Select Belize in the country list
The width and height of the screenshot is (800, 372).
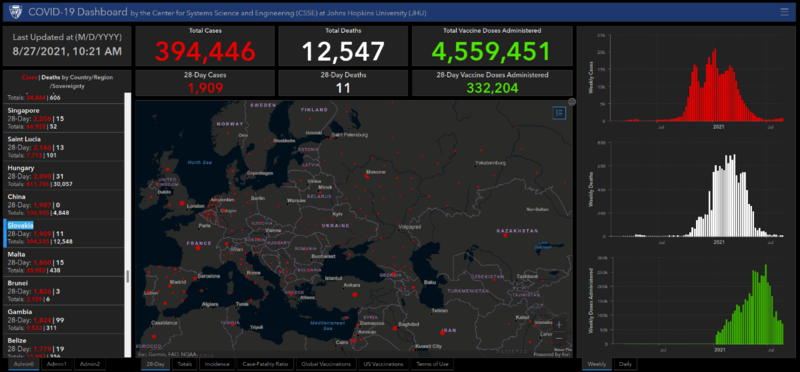(x=63, y=346)
